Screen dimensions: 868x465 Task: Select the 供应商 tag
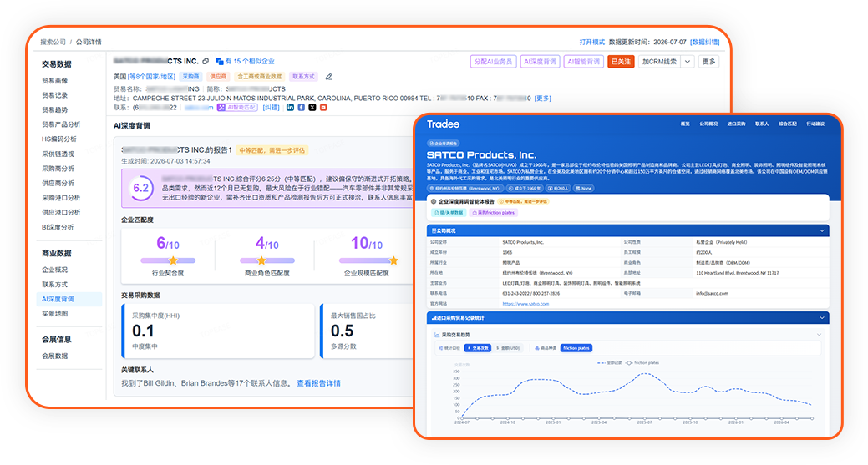[217, 77]
